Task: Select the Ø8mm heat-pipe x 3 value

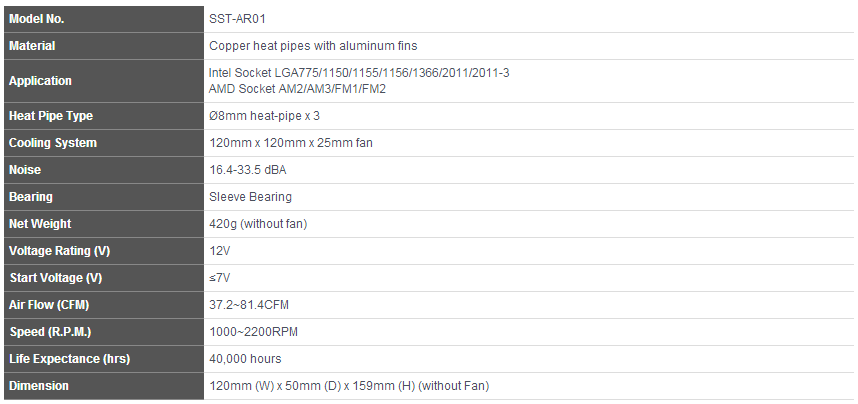Action: point(264,116)
